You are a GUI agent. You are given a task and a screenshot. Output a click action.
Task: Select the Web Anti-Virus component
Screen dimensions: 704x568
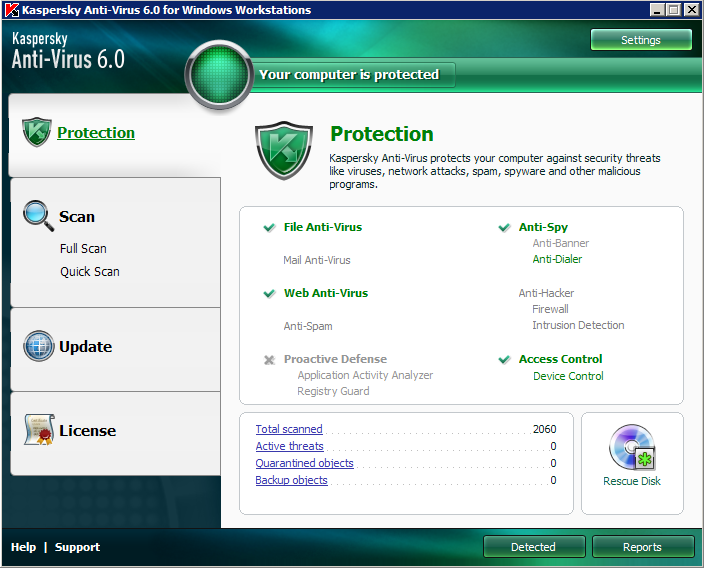(326, 293)
